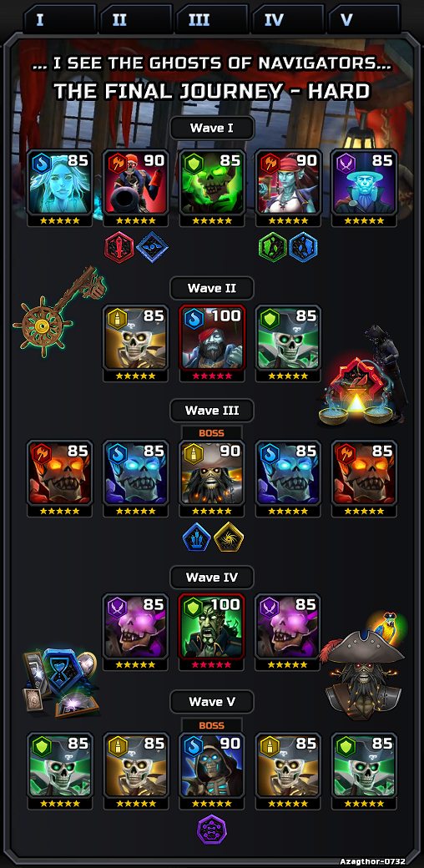Click the top-hat ghost portrait in Wave I
The image size is (424, 868).
364,189
